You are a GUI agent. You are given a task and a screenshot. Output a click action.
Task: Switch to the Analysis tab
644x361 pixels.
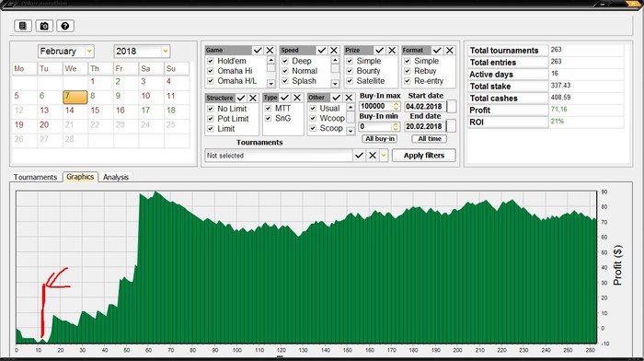pos(116,177)
